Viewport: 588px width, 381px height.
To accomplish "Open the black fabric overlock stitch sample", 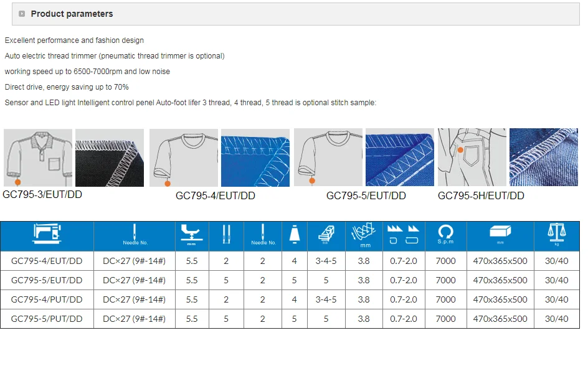I will click(110, 158).
